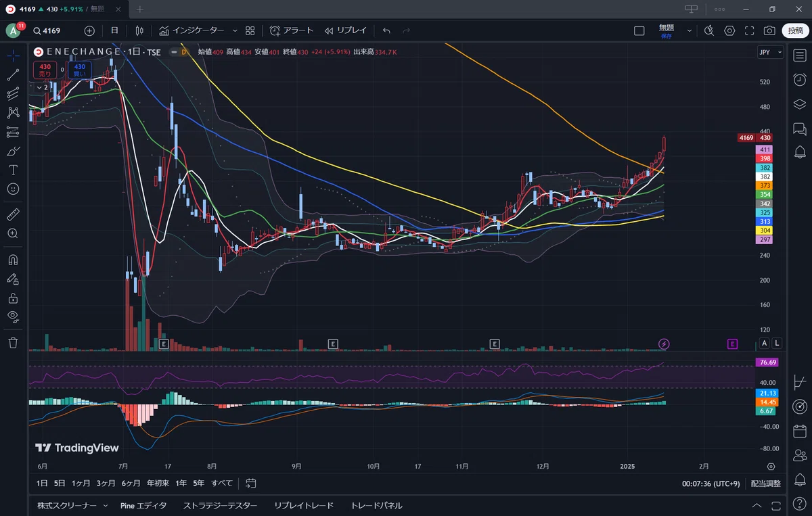Toggle 配当調整 dividend adjustment

[765, 484]
